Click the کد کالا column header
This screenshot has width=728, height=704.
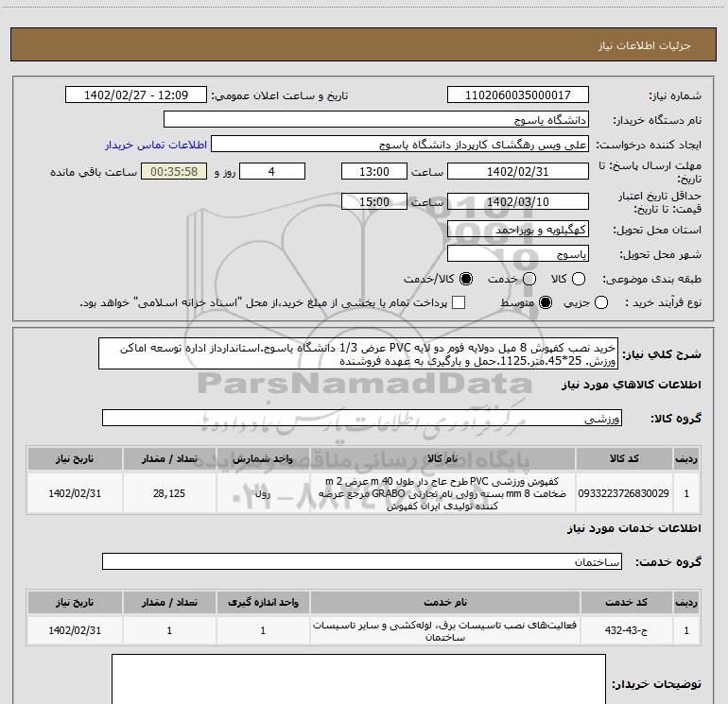point(624,458)
